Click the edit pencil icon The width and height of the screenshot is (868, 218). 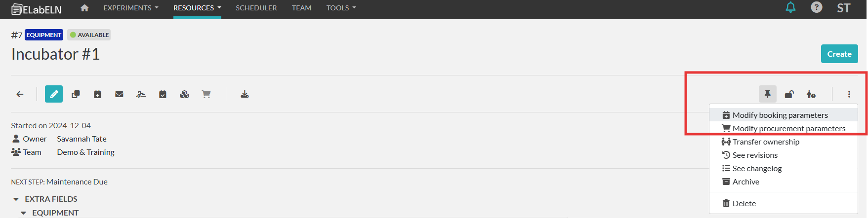(x=54, y=94)
